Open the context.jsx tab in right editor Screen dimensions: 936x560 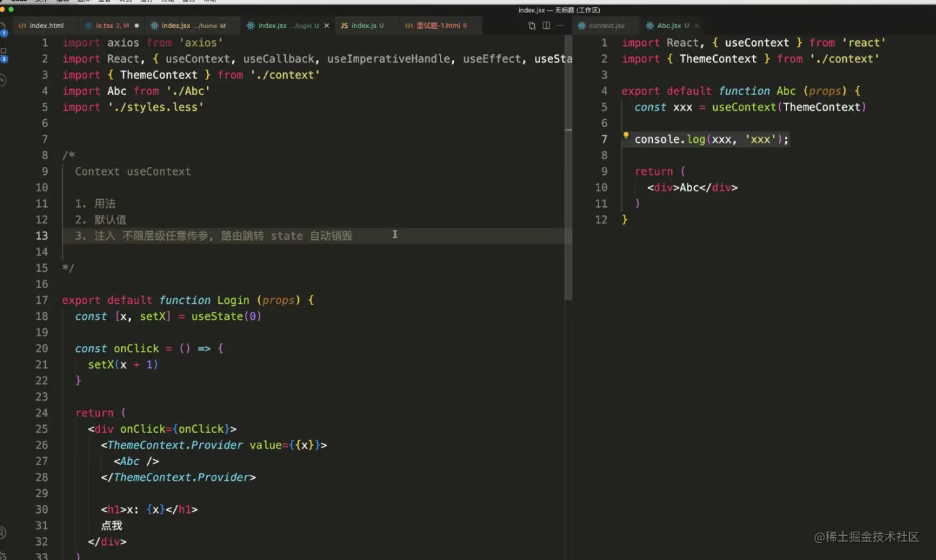tap(606, 26)
